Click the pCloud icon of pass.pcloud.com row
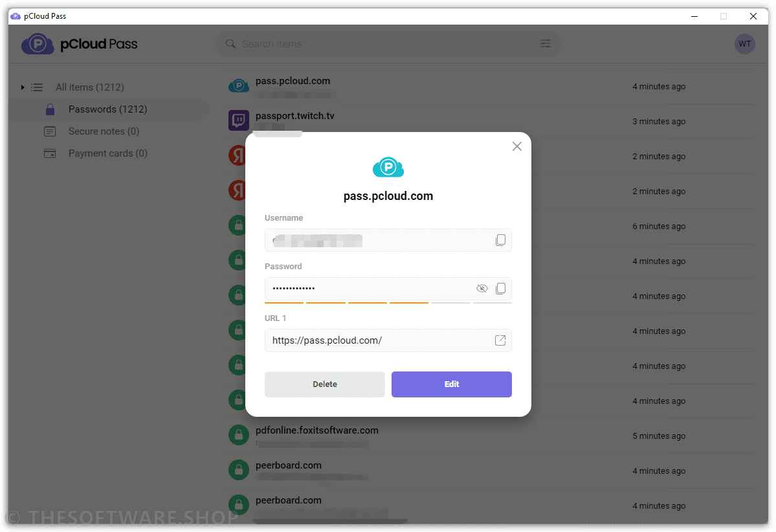776x532 pixels. tap(239, 86)
